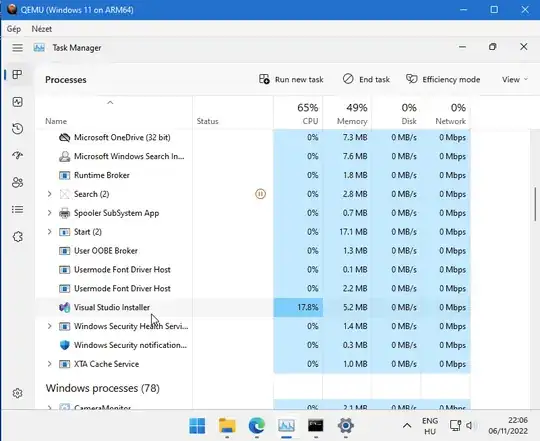Open the Services sidebar page
Image resolution: width=540 pixels, height=441 pixels.
[x=18, y=237]
